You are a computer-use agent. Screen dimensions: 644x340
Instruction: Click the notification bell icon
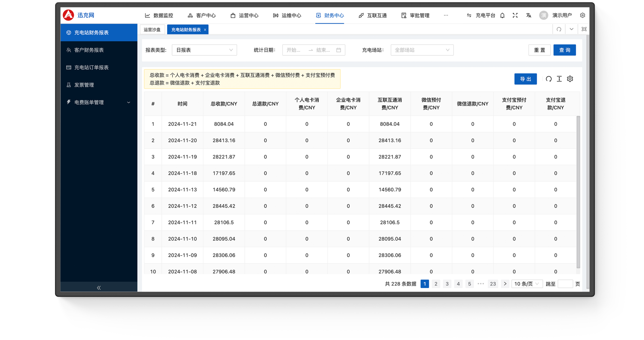click(x=502, y=15)
